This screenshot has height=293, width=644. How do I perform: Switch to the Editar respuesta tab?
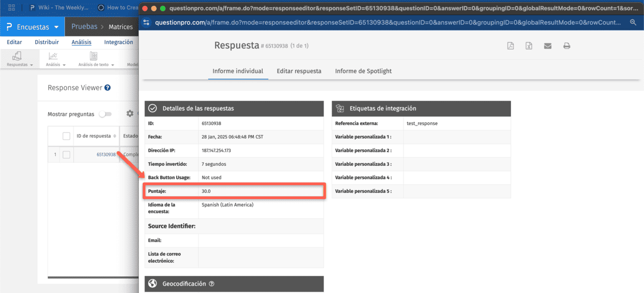[x=299, y=71]
